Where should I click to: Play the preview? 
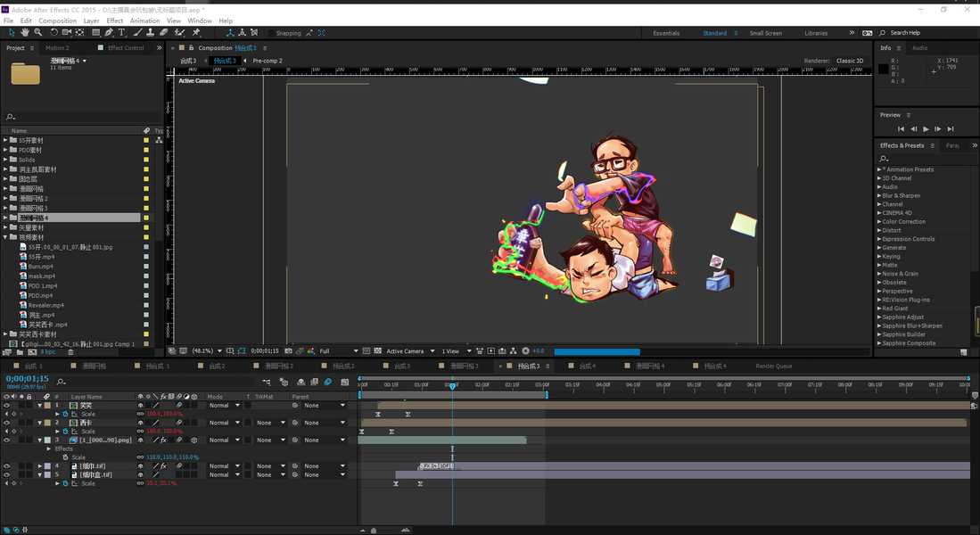coord(926,129)
